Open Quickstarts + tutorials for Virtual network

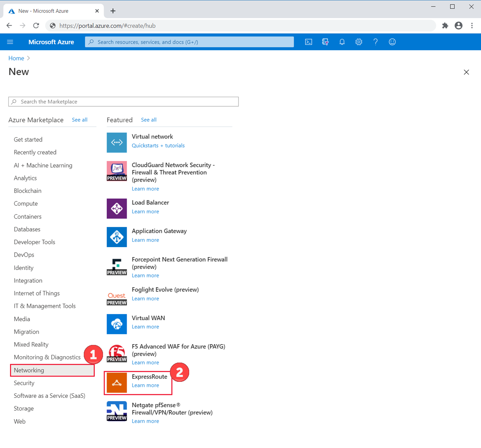[158, 145]
